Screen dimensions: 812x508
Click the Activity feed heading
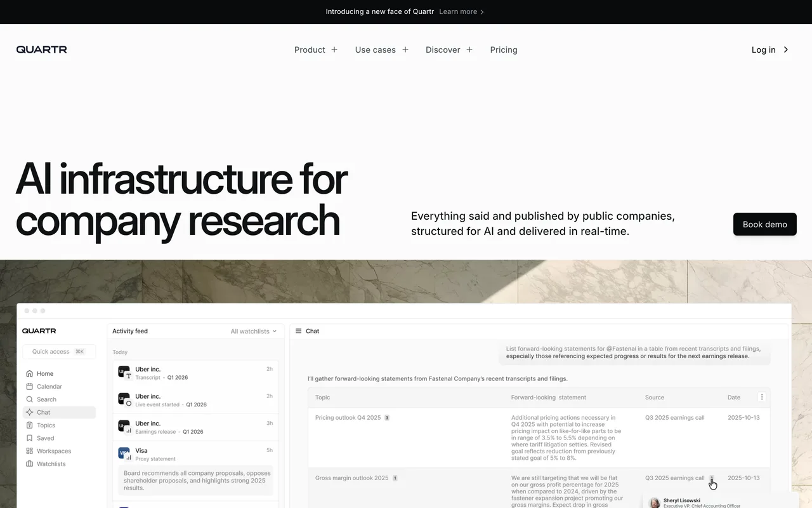tap(130, 331)
